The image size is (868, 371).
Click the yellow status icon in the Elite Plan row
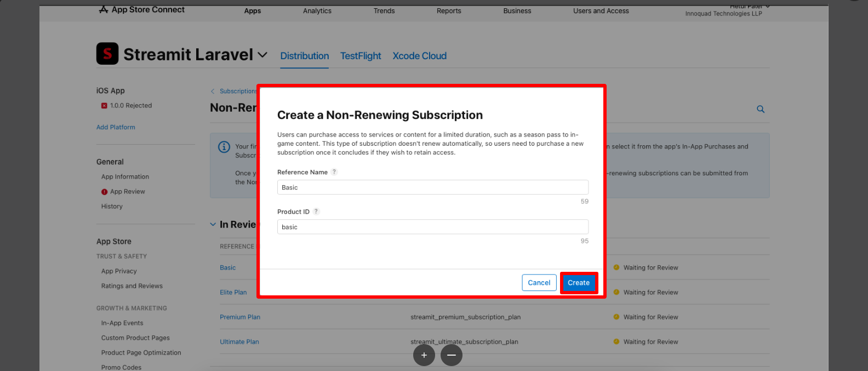(616, 292)
